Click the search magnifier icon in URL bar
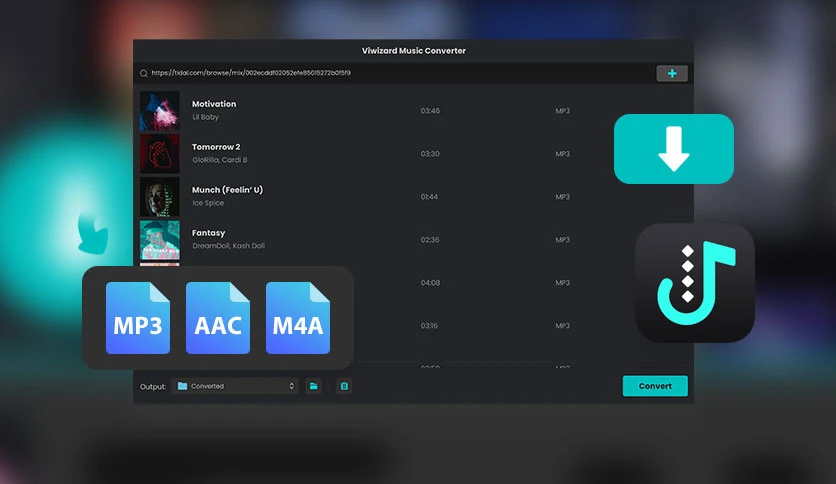This screenshot has width=836, height=484. (143, 74)
